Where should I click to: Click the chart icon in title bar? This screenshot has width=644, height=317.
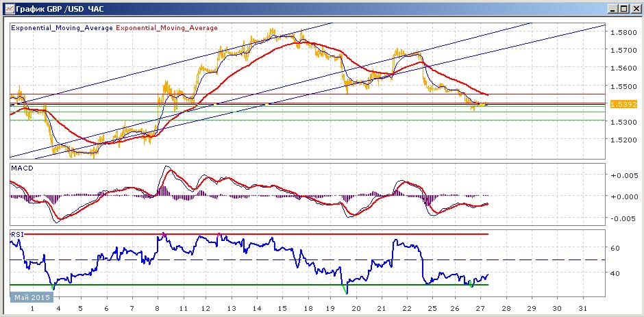click(x=9, y=8)
